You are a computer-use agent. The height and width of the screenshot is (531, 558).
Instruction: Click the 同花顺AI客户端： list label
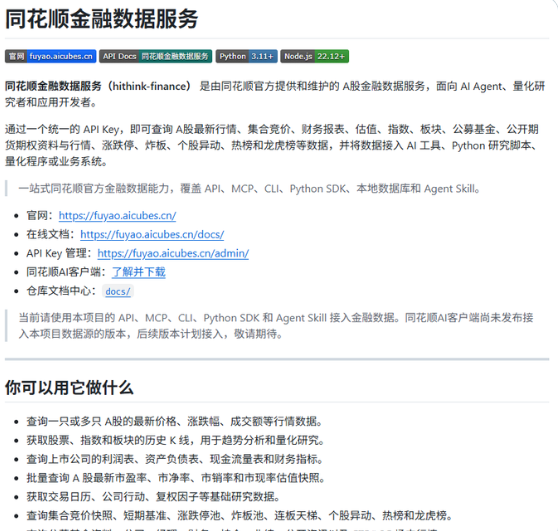[x=67, y=272]
